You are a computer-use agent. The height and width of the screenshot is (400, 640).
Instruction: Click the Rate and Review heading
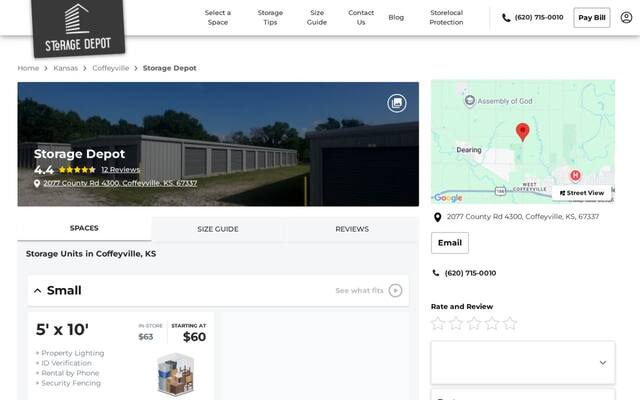[462, 307]
